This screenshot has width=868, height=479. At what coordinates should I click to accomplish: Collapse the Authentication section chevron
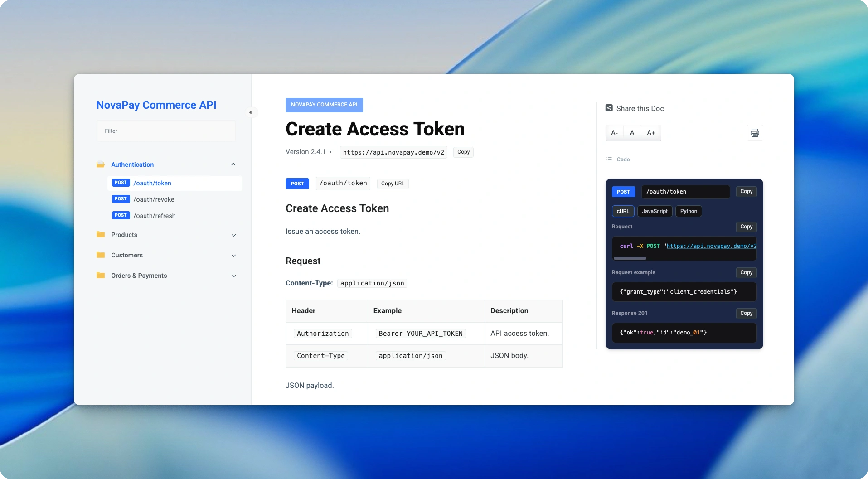coord(233,164)
